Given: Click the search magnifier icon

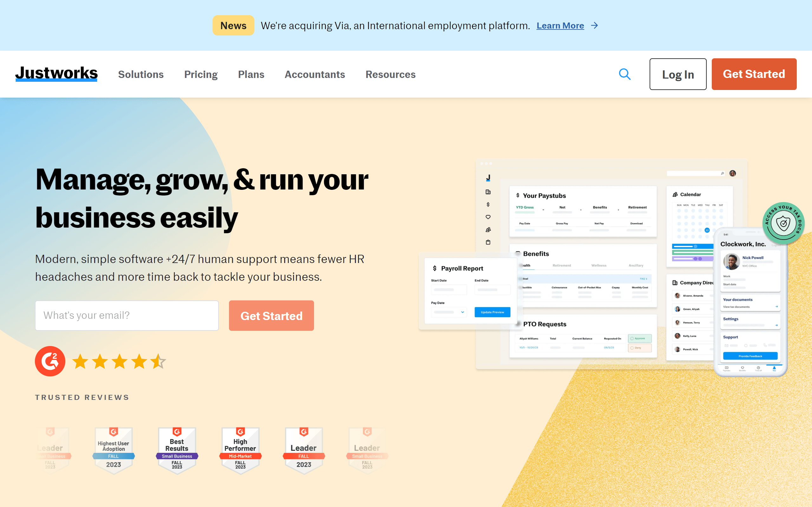Looking at the screenshot, I should [x=625, y=74].
